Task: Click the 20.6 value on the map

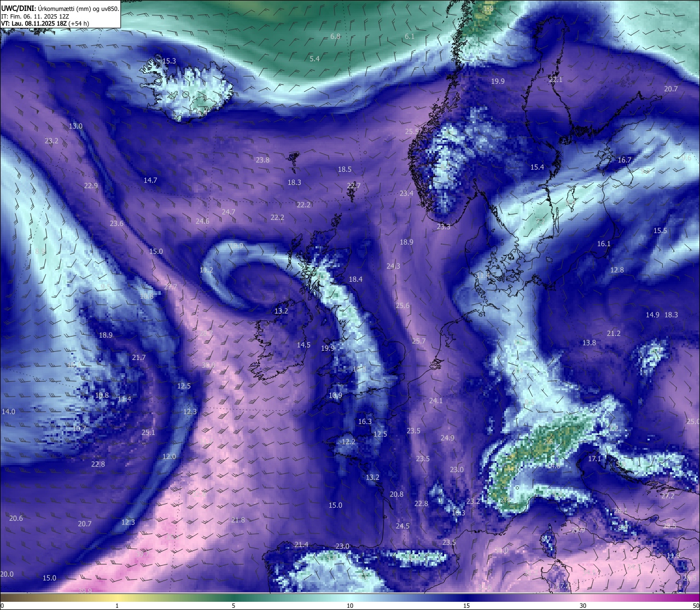Action: tap(16, 518)
